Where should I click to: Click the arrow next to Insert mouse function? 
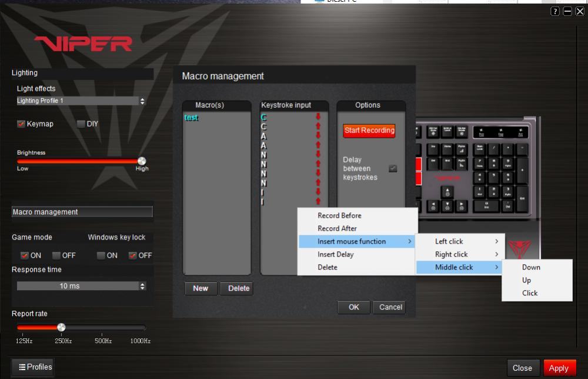[x=409, y=241]
